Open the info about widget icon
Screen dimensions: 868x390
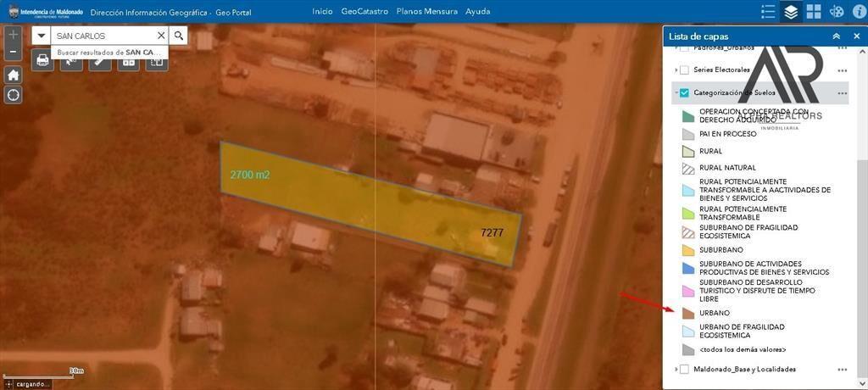[859, 12]
